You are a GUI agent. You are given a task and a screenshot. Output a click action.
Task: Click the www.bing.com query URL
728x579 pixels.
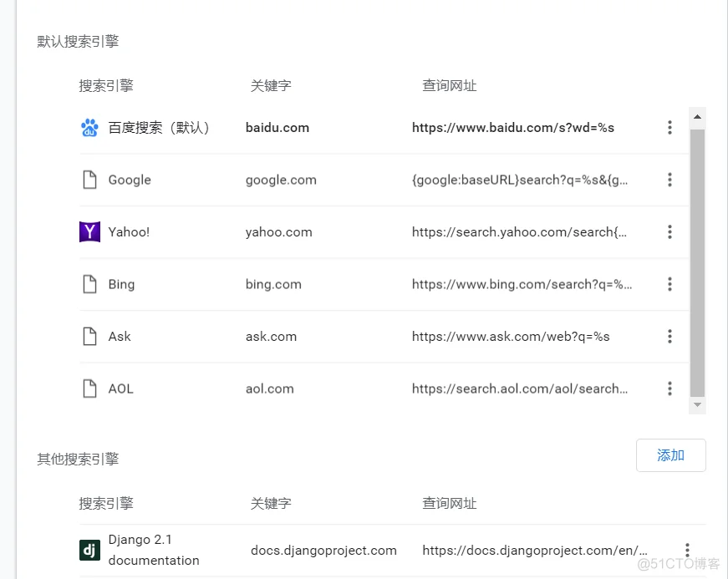click(522, 284)
